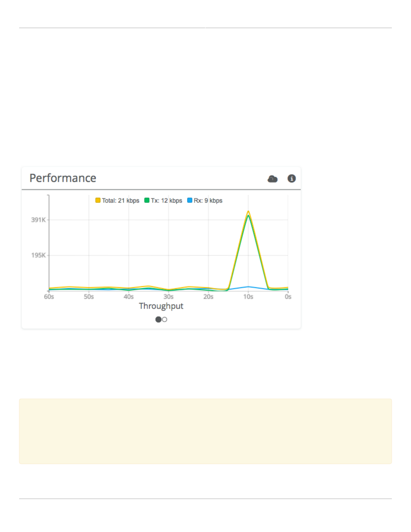The width and height of the screenshot is (411, 532).
Task: Click the Performance panel title
Action: tap(63, 178)
